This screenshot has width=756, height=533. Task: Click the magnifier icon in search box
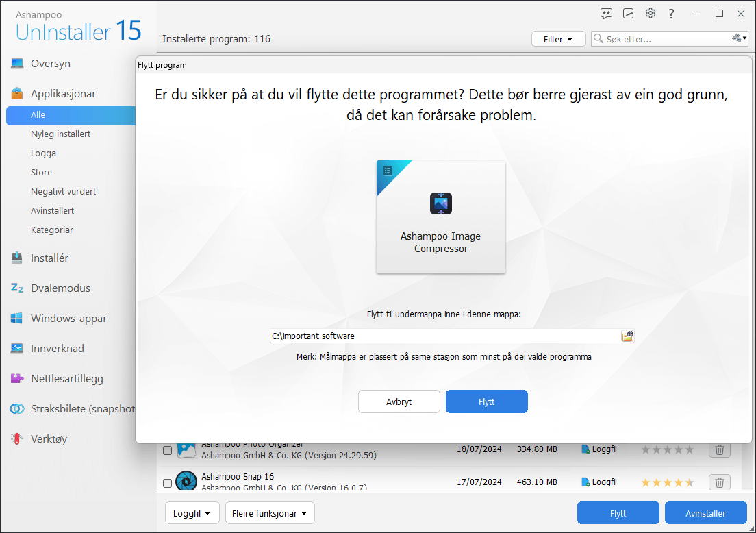tap(598, 38)
